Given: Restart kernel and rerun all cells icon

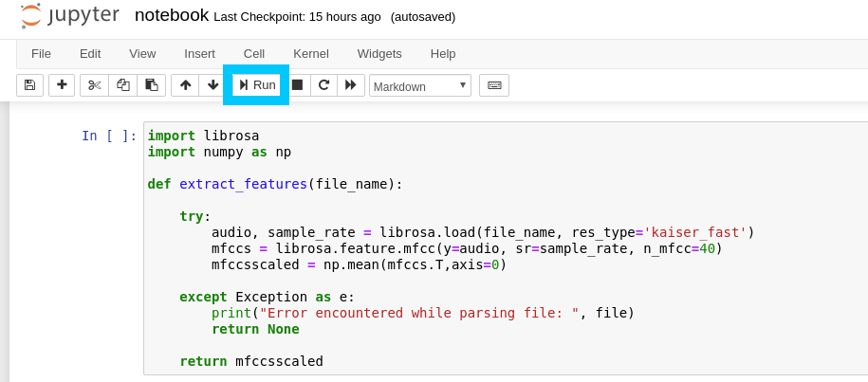Looking at the screenshot, I should (x=351, y=85).
